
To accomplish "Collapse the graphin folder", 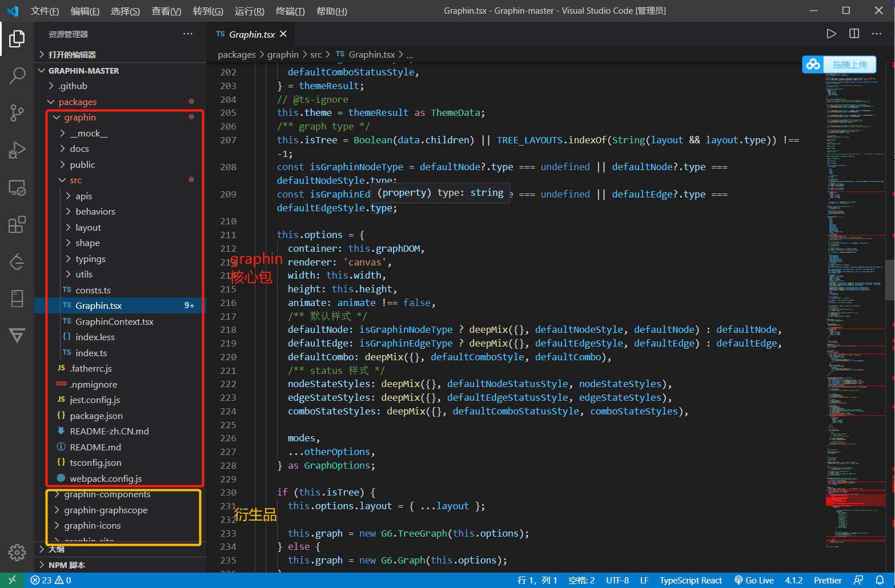I will 120,117.
